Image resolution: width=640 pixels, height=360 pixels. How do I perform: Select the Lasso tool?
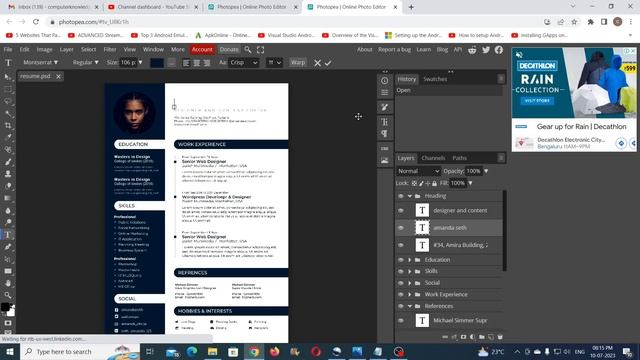click(8, 101)
